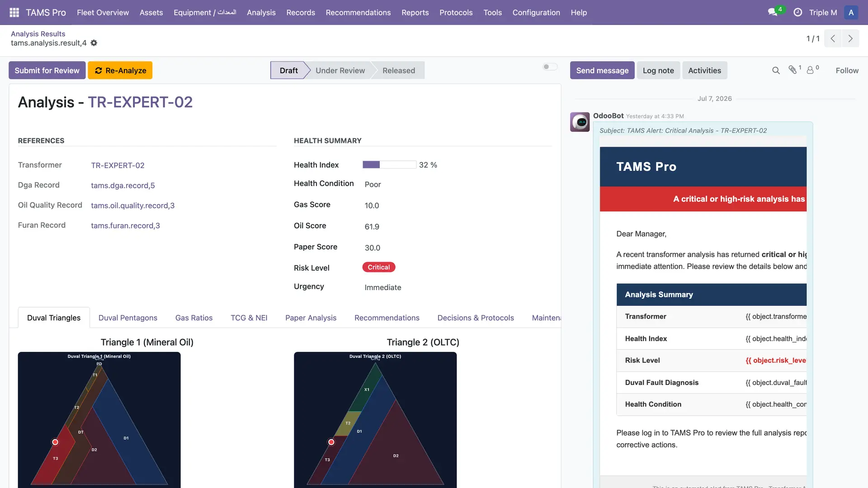Image resolution: width=868 pixels, height=488 pixels.
Task: Click the message subject line in chatter
Action: [683, 131]
